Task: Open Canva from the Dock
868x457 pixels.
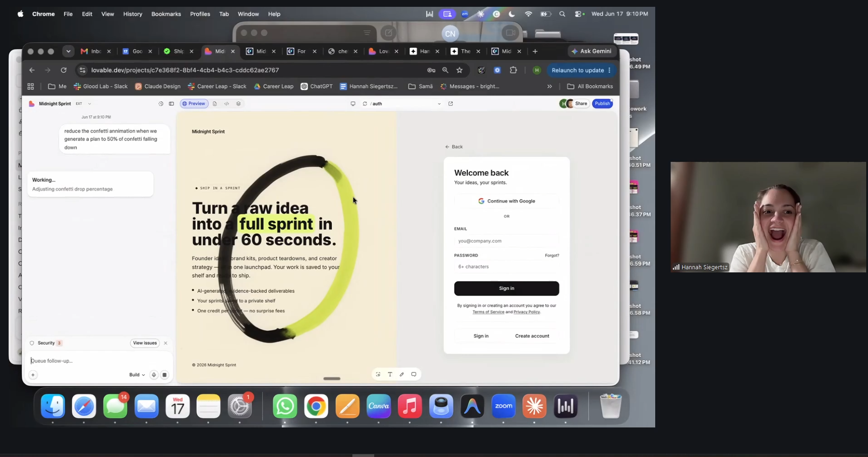Action: pyautogui.click(x=379, y=406)
